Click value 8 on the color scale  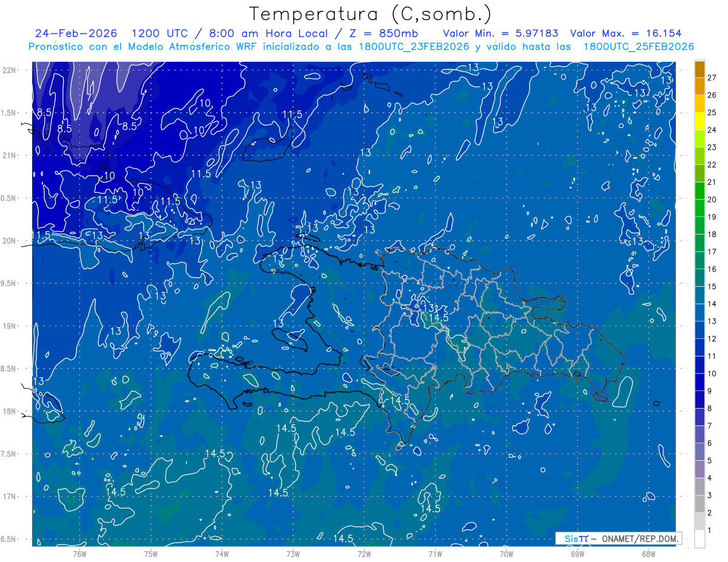coord(710,409)
